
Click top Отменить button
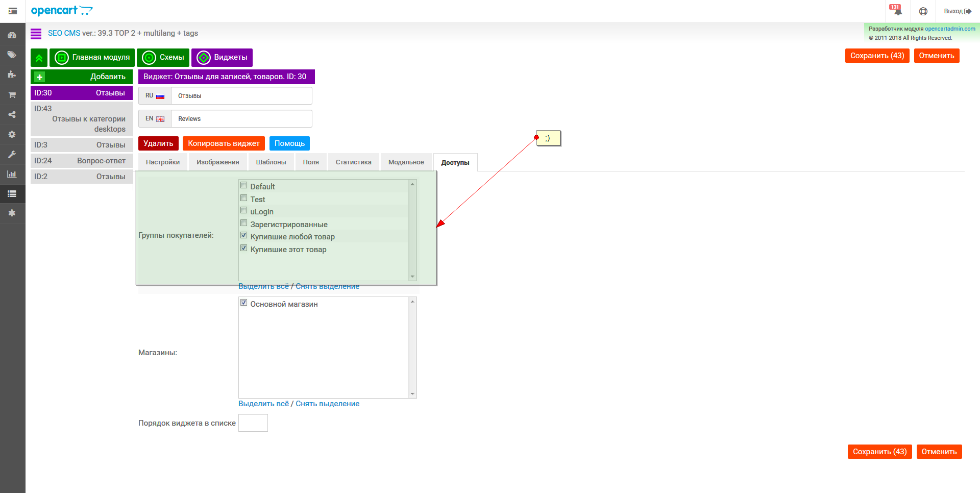tap(937, 56)
